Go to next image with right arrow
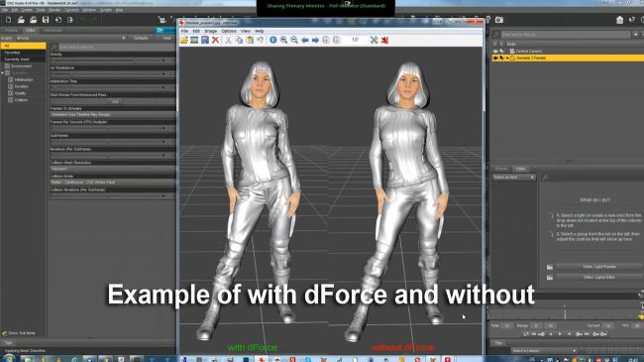 pos(315,40)
